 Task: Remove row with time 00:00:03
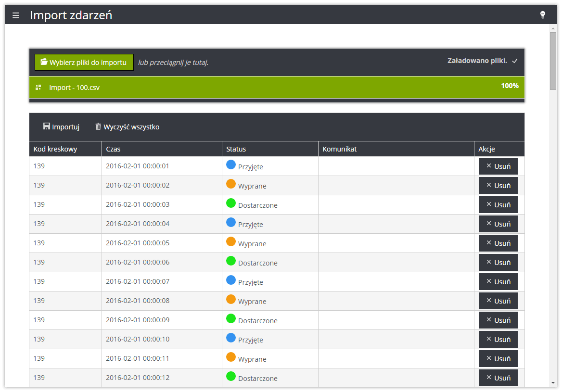point(498,204)
